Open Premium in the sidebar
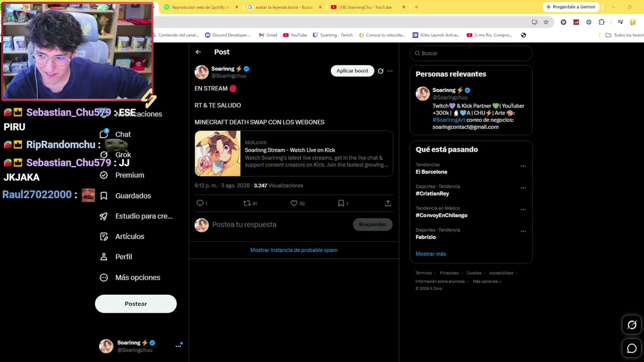Viewport: 644px width, 362px height. tap(122, 175)
